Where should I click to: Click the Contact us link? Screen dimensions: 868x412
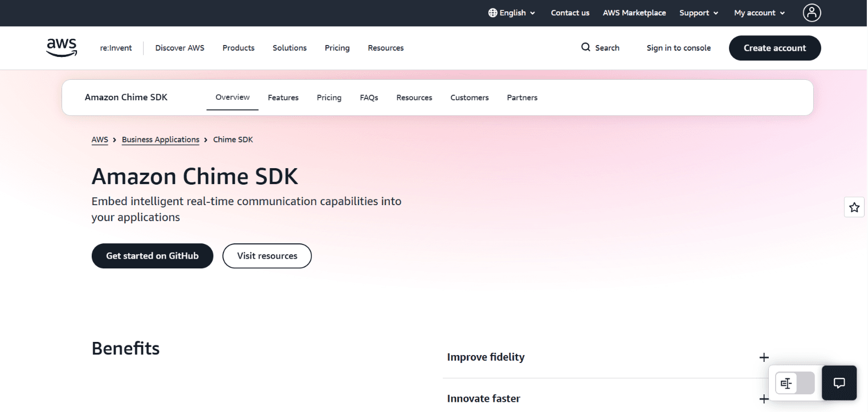(570, 13)
